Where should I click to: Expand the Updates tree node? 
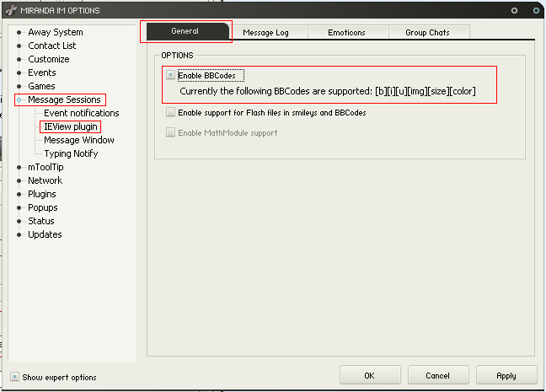19,235
